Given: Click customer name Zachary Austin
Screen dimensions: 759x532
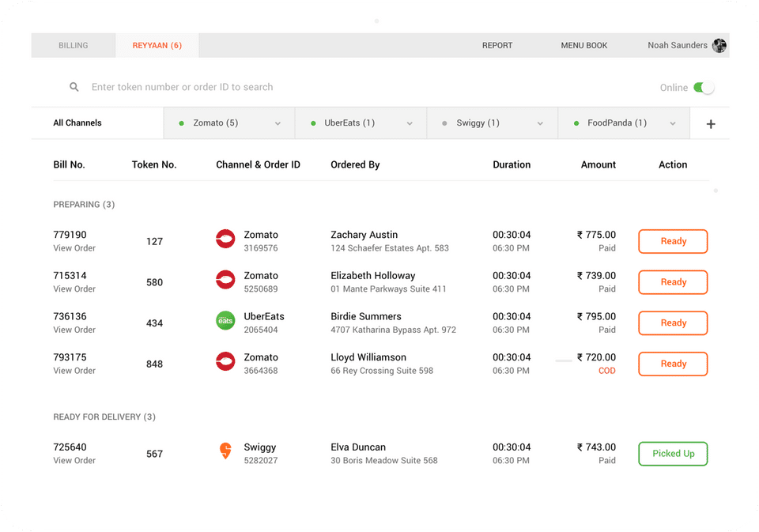Looking at the screenshot, I should 364,235.
